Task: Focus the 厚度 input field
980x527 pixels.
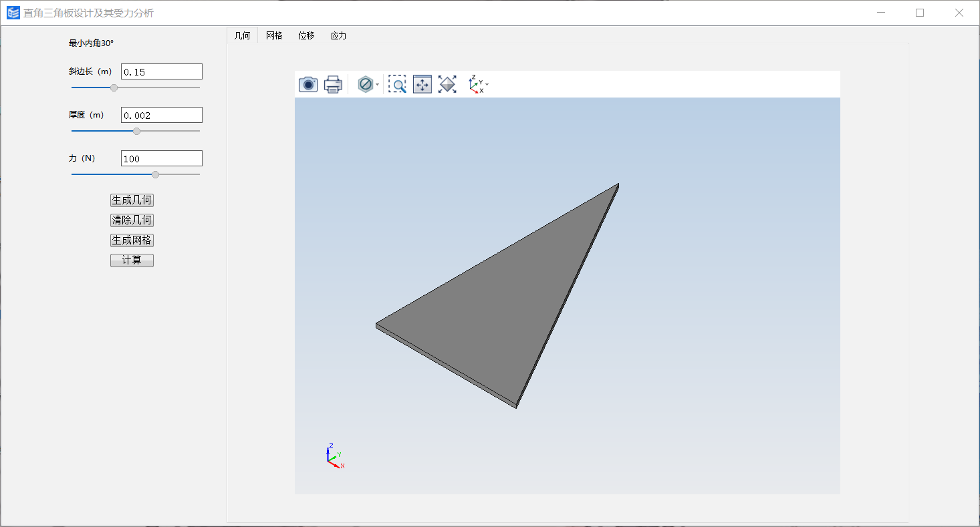Action: click(x=162, y=115)
